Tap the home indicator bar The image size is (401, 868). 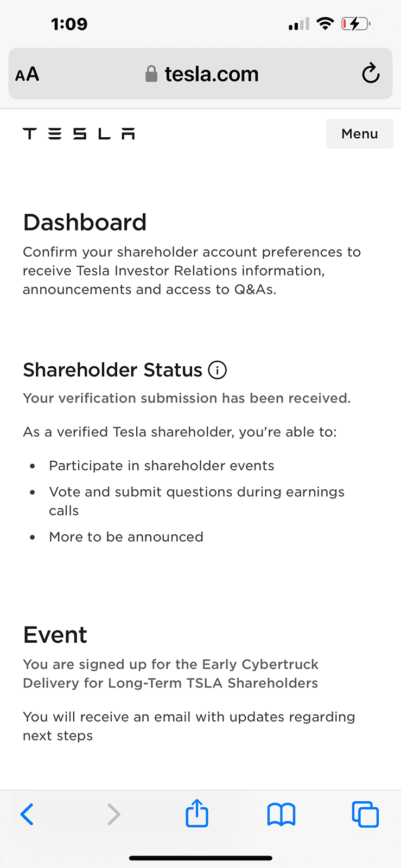(200, 858)
